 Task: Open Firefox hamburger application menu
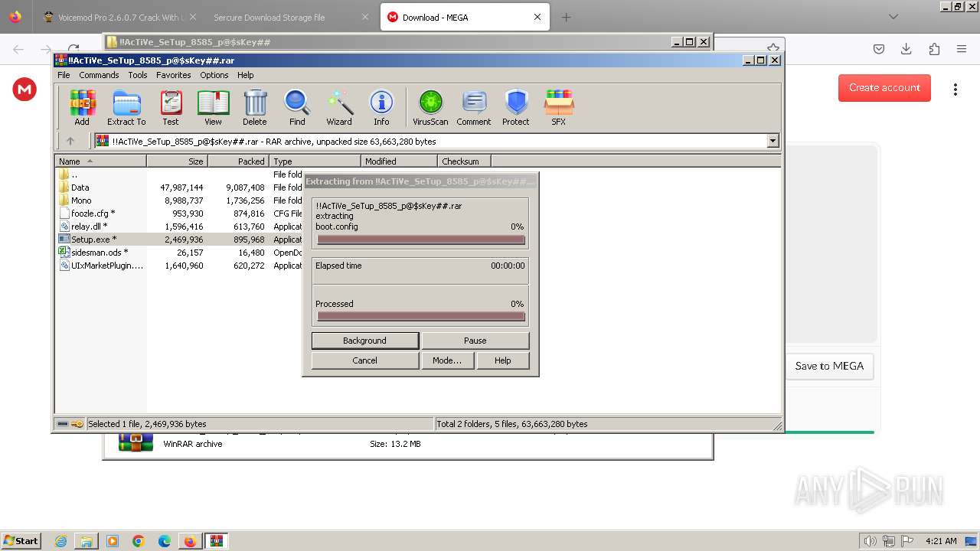pyautogui.click(x=962, y=49)
